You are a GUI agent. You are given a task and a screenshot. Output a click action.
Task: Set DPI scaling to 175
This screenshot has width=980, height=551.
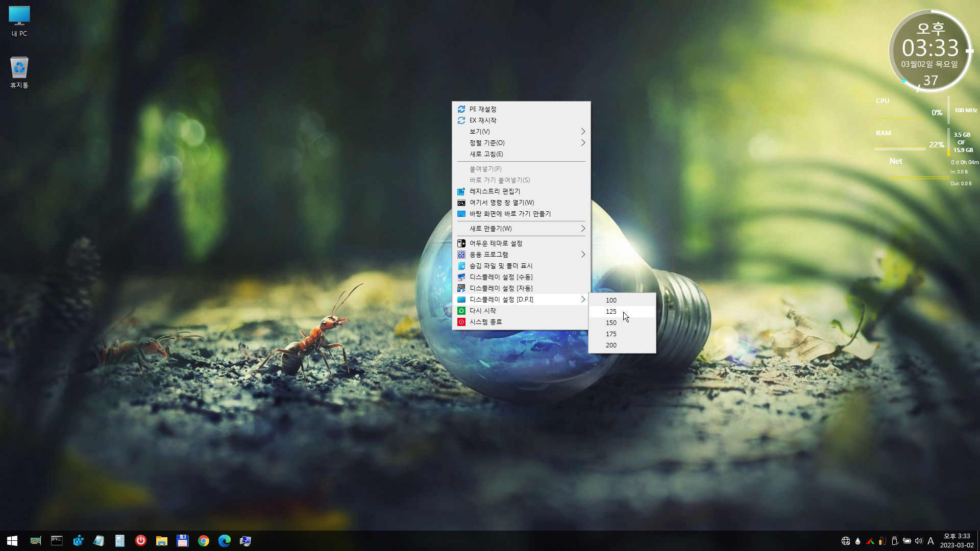(x=622, y=334)
